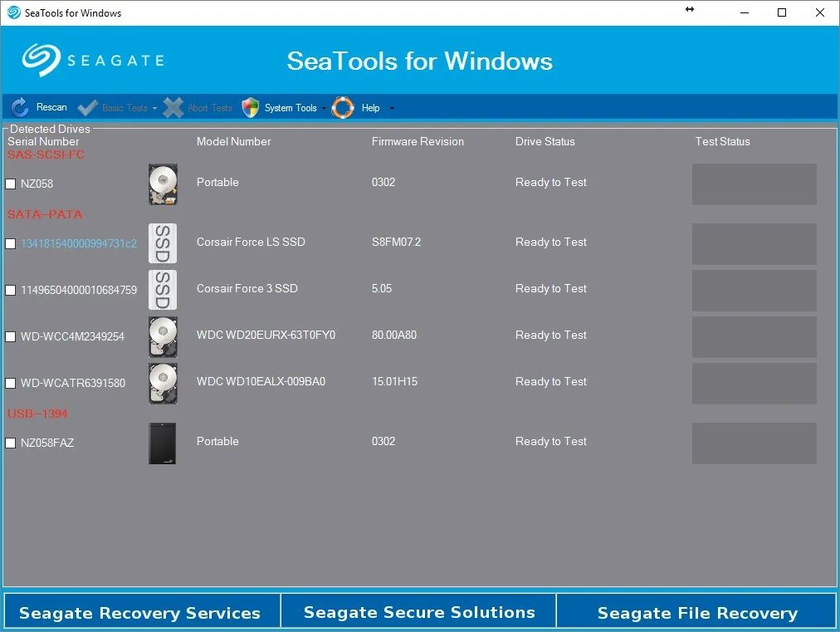Click the System Tools shield icon

coord(250,108)
